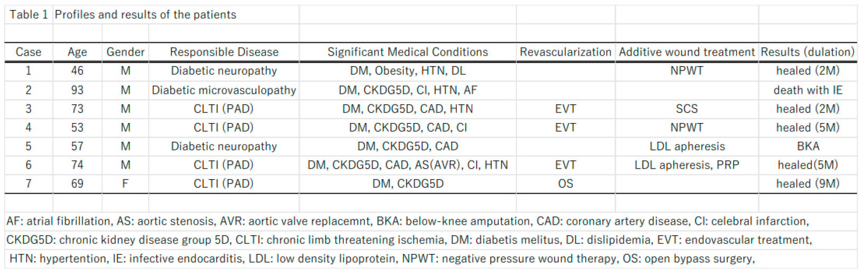This screenshot has height=275, width=868.
Task: Select the 'Diabetic microvasculopathy' cell
Action: [224, 90]
